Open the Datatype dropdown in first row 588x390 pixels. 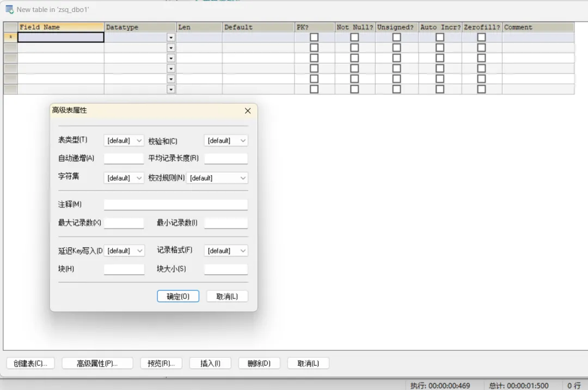coord(171,38)
